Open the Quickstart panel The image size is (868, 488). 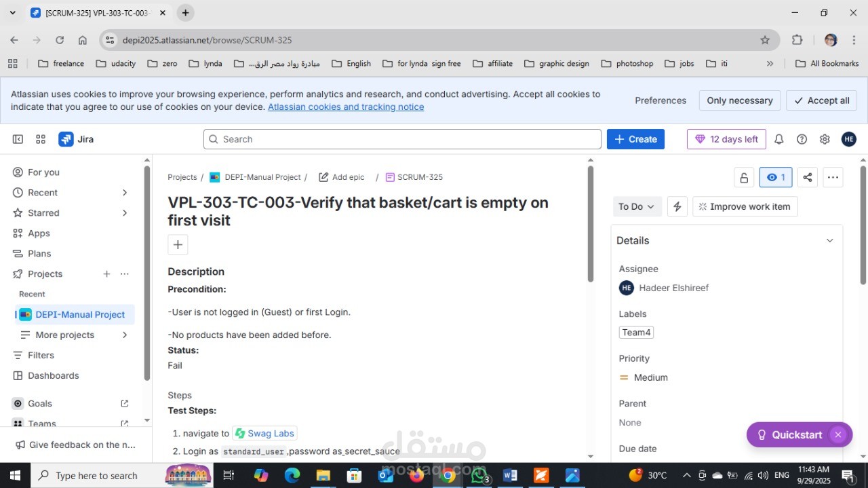click(x=790, y=434)
